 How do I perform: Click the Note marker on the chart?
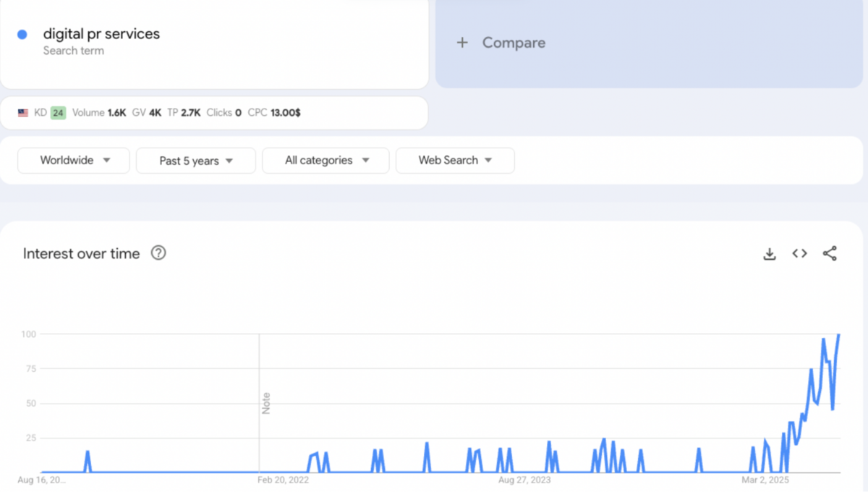pos(265,403)
